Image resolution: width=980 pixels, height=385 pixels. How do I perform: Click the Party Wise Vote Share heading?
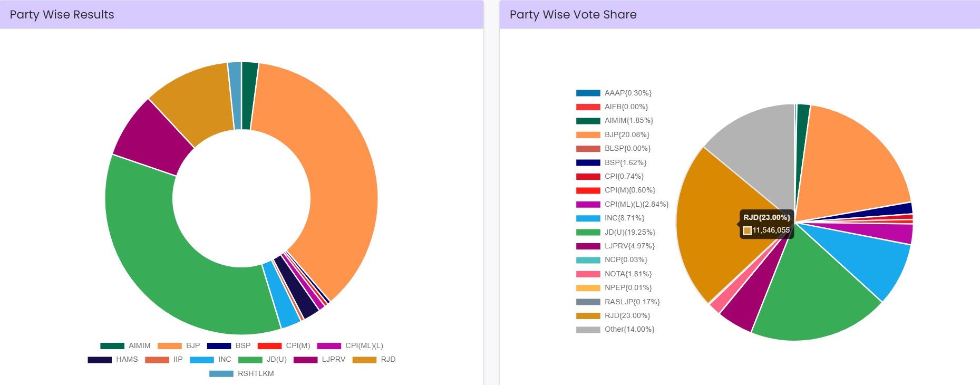pyautogui.click(x=573, y=15)
